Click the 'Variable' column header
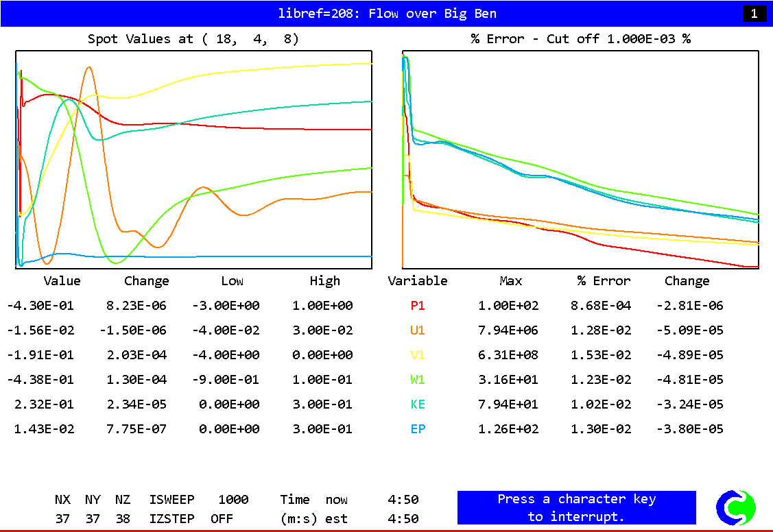This screenshot has height=532, width=773. pos(418,281)
